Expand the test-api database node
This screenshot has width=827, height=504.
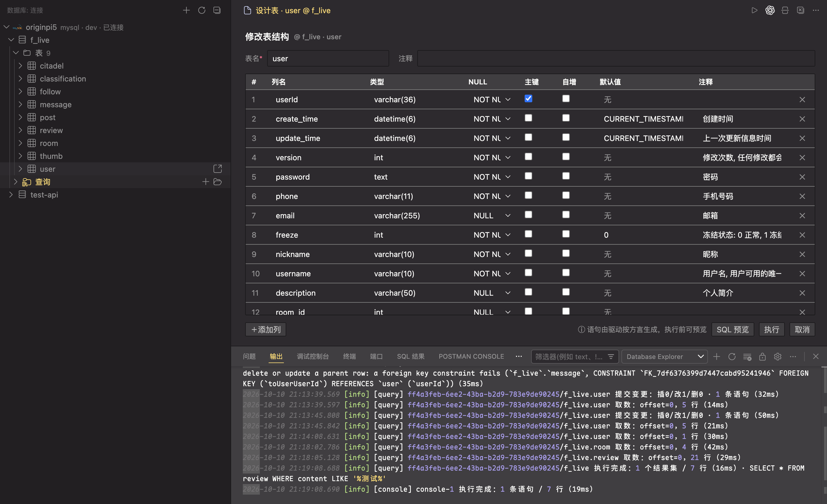(x=11, y=195)
